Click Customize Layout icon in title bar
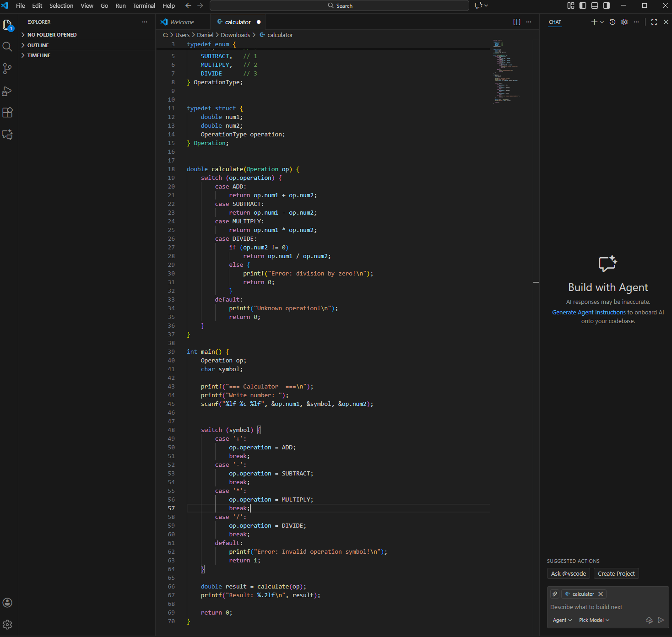The height and width of the screenshot is (637, 672). click(x=571, y=5)
